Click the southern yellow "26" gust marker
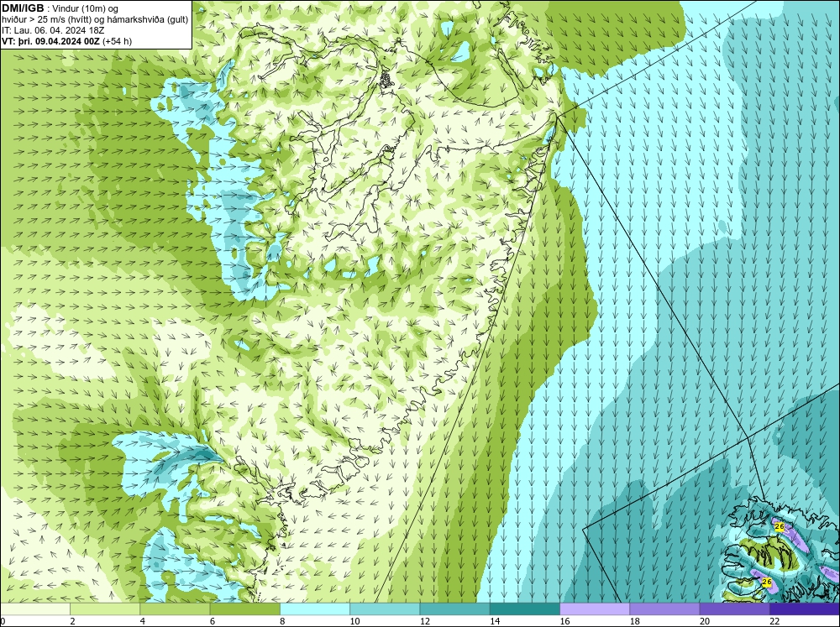840x627 pixels. coord(767,582)
